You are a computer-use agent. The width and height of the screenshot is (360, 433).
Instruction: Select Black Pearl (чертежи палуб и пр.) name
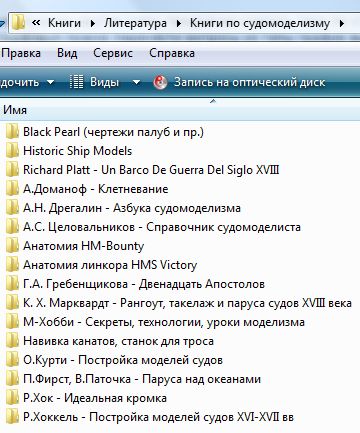113,132
